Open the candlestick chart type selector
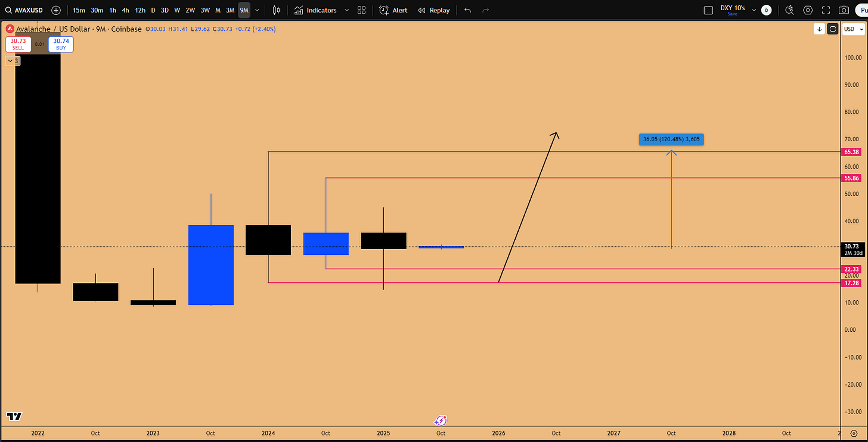This screenshot has height=442, width=868. (x=276, y=10)
